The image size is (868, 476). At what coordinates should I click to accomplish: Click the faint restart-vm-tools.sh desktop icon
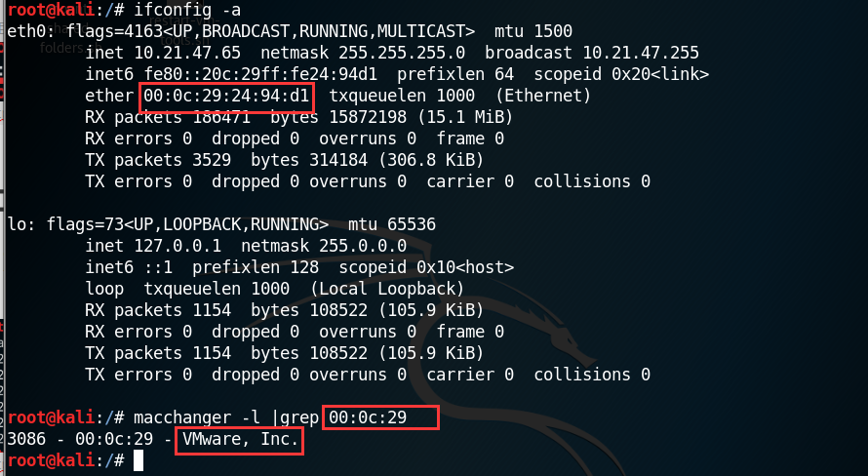pyautogui.click(x=184, y=30)
